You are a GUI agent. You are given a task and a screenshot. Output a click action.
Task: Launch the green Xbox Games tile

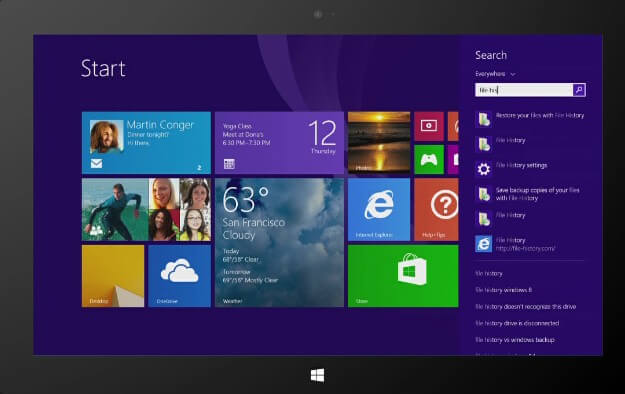point(429,160)
